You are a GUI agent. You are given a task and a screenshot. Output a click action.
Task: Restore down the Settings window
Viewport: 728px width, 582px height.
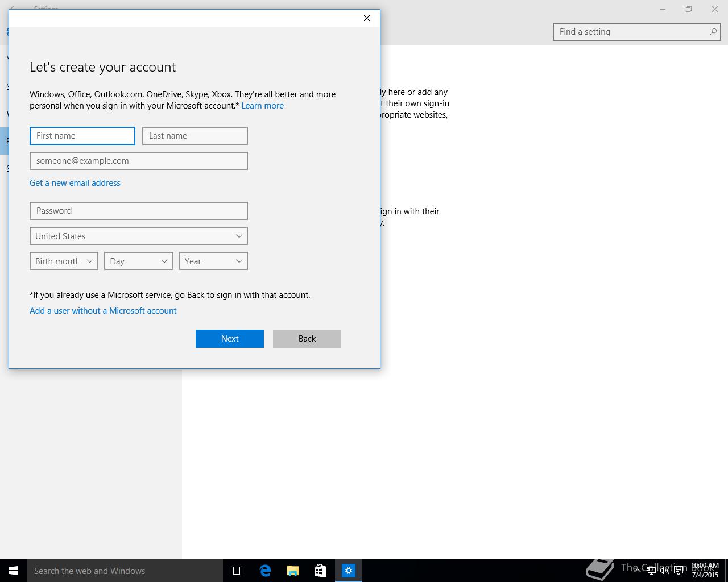point(689,9)
